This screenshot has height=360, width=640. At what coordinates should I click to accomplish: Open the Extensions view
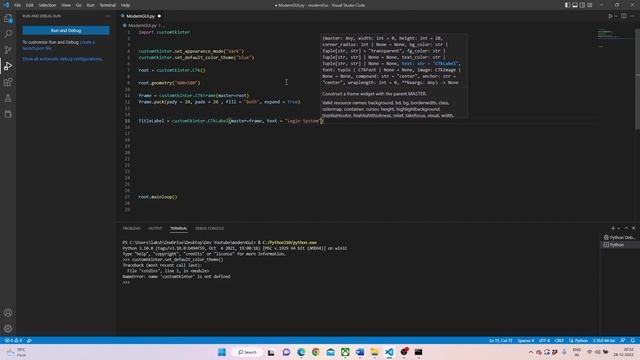tap(8, 82)
